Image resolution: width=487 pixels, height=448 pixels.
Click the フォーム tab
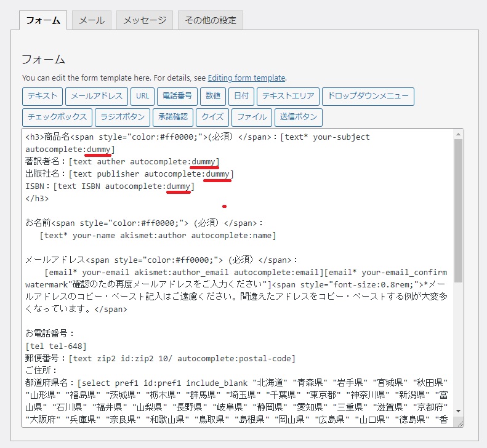point(44,20)
